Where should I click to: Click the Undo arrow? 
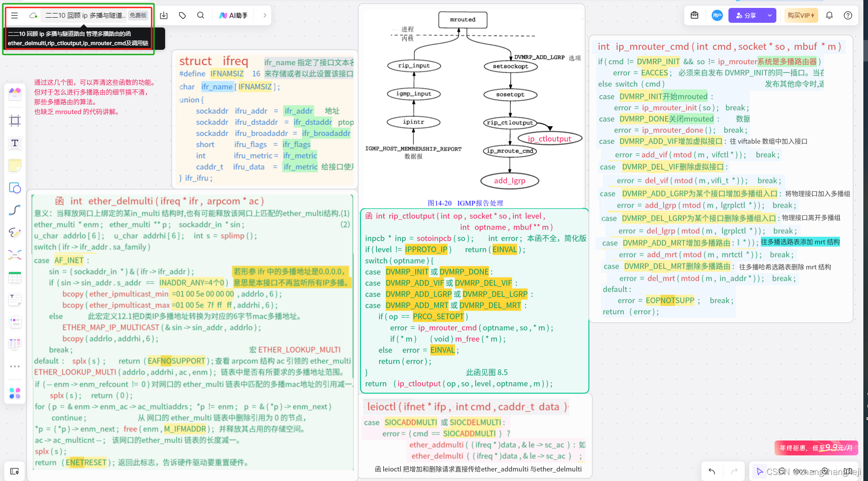coord(712,471)
